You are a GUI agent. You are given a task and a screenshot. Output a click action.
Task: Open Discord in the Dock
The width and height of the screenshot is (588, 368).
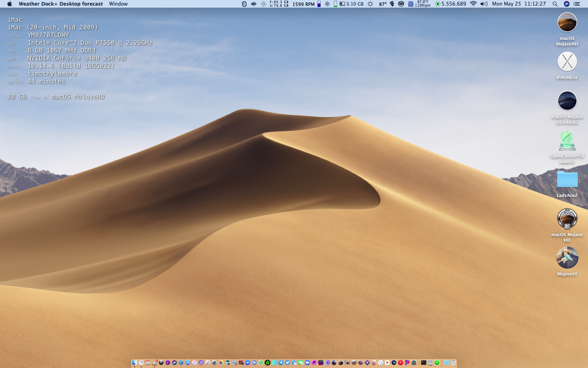click(254, 363)
